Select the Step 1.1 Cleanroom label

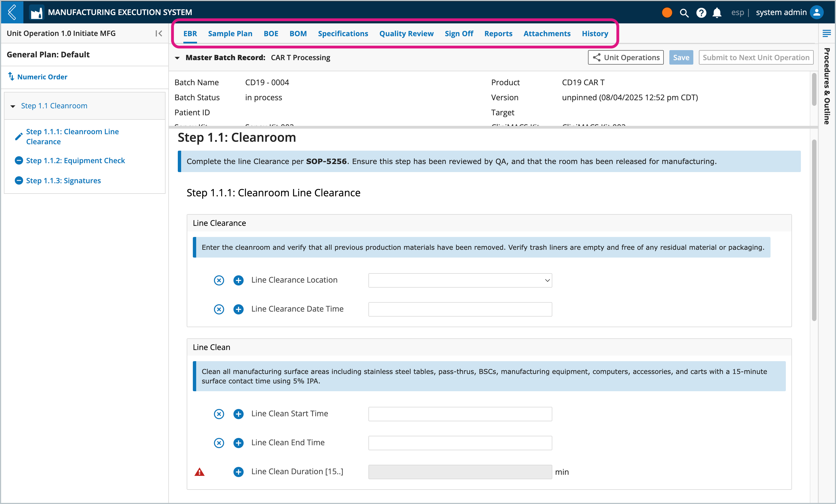(54, 106)
